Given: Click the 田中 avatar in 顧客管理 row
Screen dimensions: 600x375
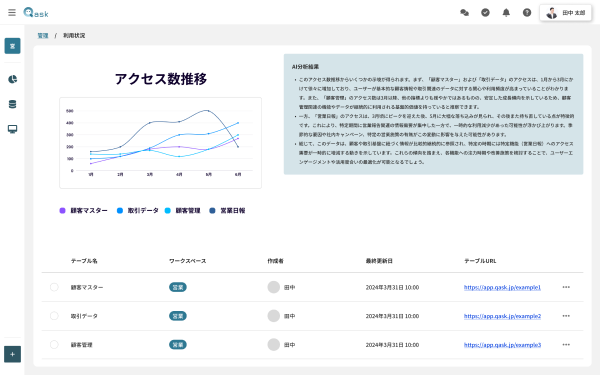Looking at the screenshot, I should click(x=274, y=344).
